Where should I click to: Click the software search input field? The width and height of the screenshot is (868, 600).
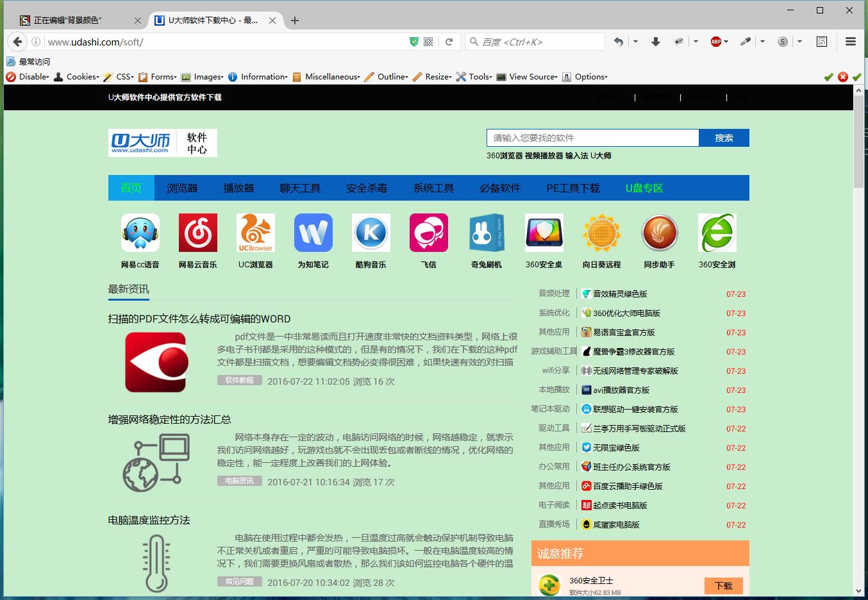pos(592,138)
